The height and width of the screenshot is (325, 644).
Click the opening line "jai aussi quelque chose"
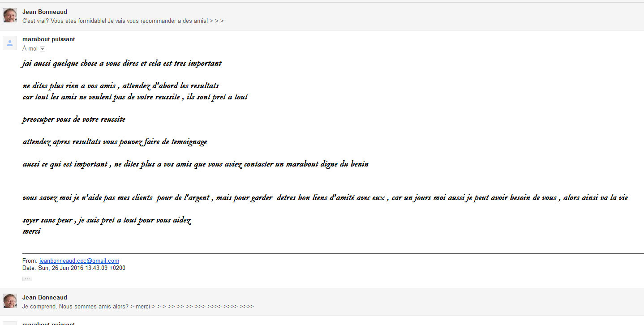(122, 64)
